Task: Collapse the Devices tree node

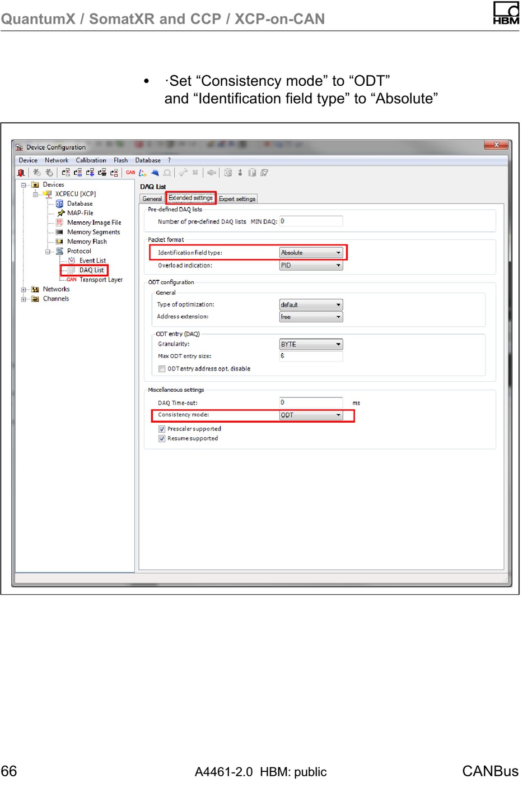Action: tap(24, 184)
